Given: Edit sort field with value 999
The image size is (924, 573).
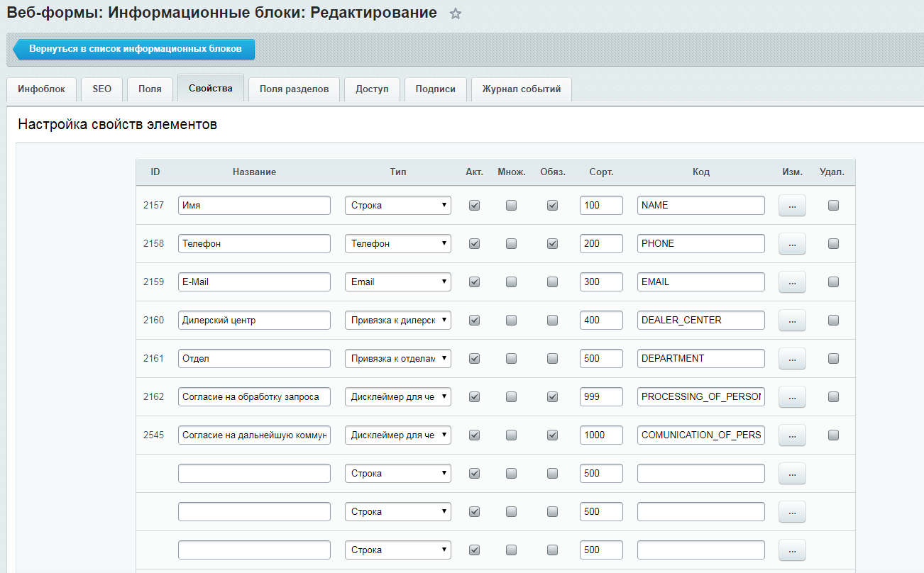Looking at the screenshot, I should coord(601,396).
